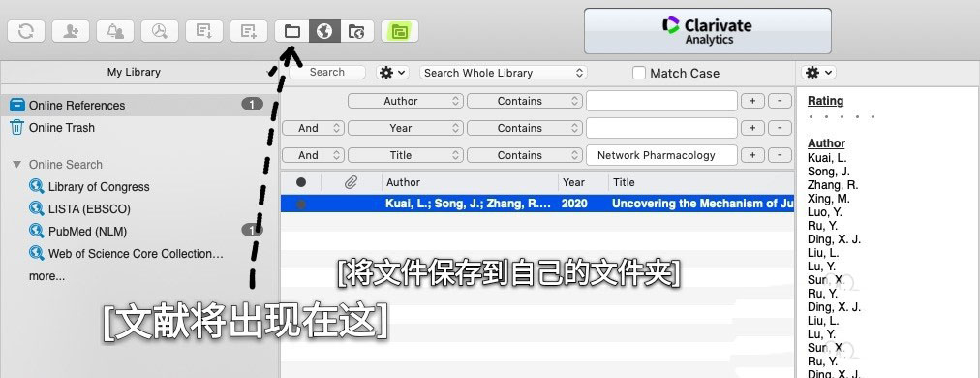Switch to Integrated Library and Online mode
Screen dimensions: 980x378
(x=357, y=31)
